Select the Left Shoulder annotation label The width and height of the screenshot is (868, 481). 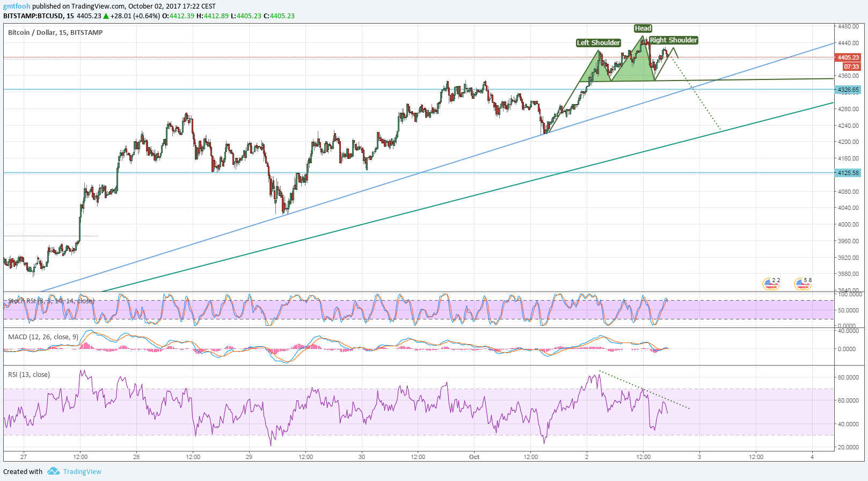[599, 43]
